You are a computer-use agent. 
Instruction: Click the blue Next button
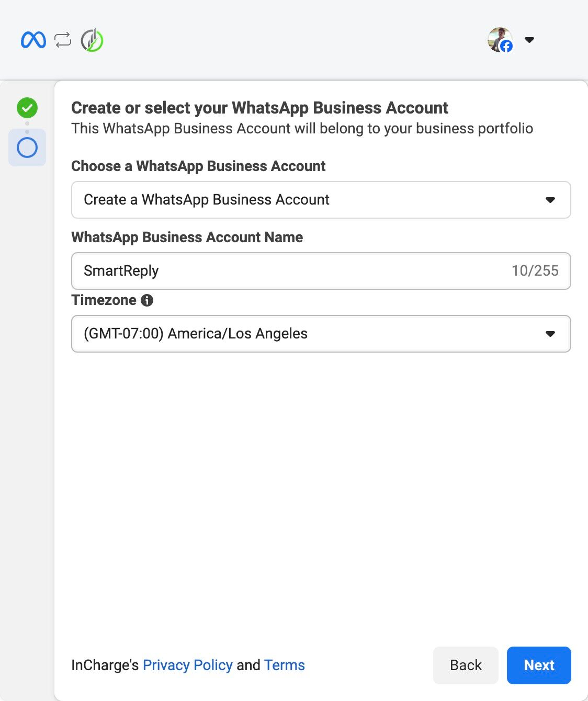tap(539, 665)
